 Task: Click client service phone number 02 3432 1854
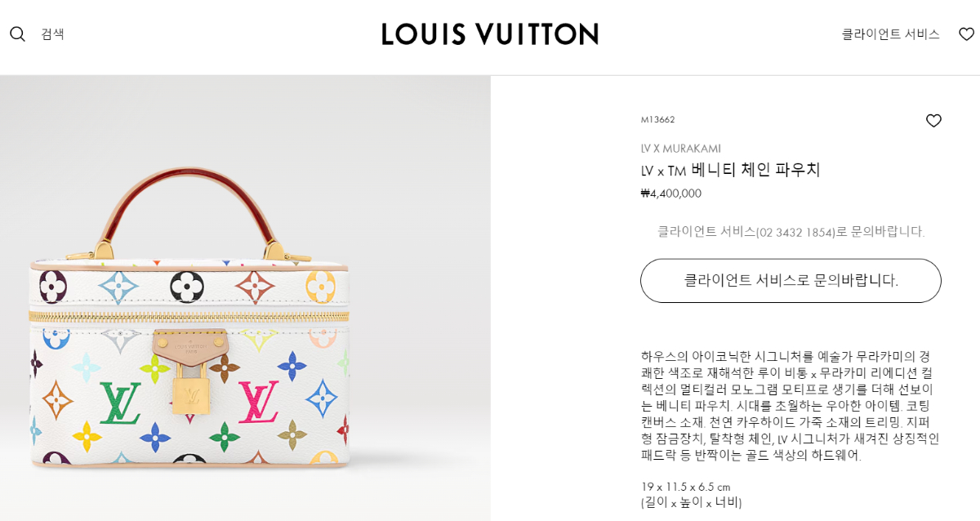[795, 232]
